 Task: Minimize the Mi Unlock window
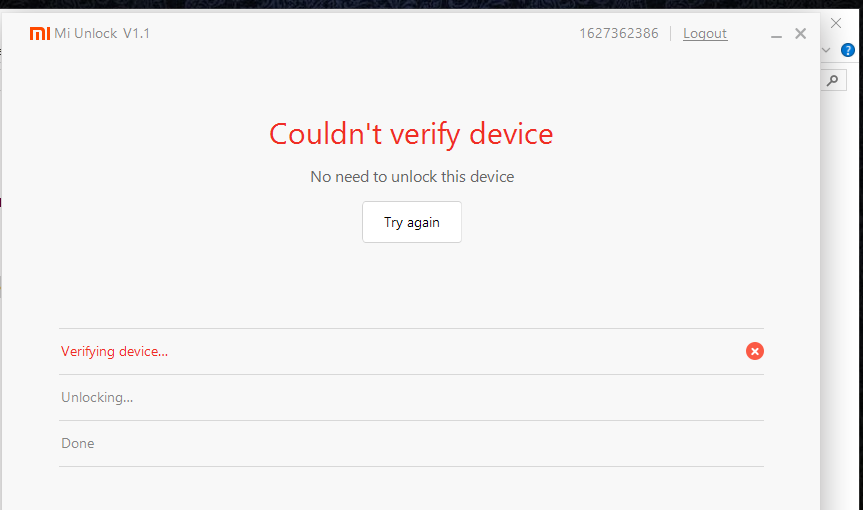click(777, 35)
